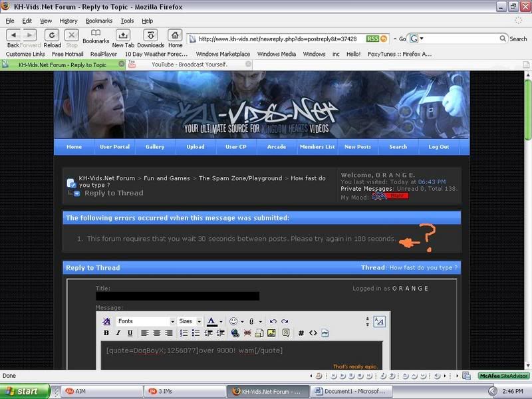Click the browser address bar
532x399 pixels.
coord(277,39)
